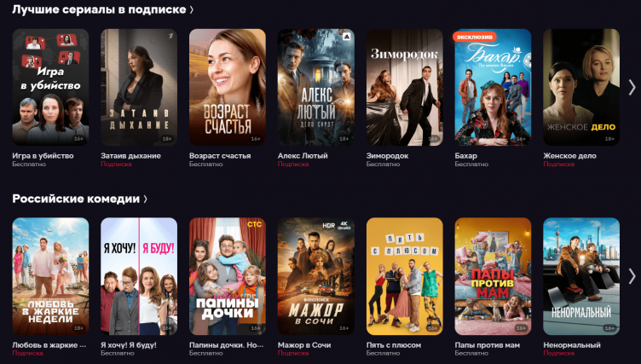The height and width of the screenshot is (364, 641).
Task: Open the "Любовь в жаркие недели" poster
Action: click(x=50, y=276)
